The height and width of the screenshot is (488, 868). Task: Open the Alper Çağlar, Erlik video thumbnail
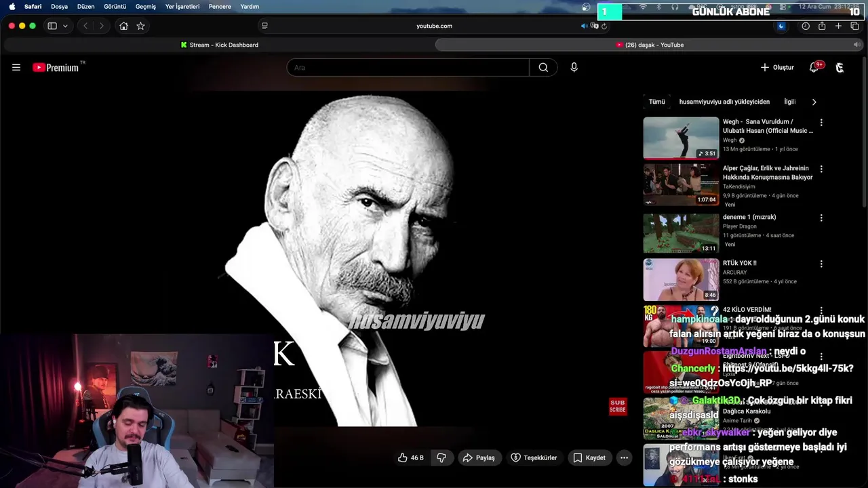pyautogui.click(x=681, y=184)
